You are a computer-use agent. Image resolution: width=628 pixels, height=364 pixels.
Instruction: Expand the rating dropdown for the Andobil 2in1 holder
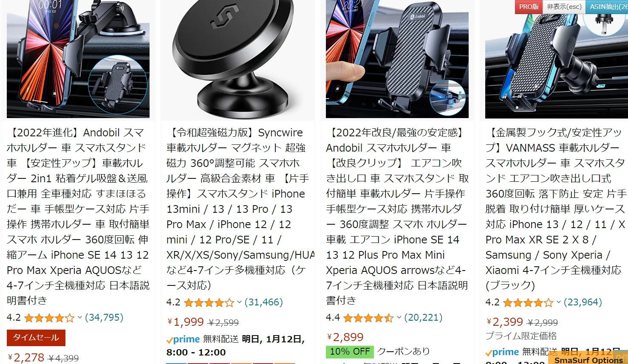point(79,318)
